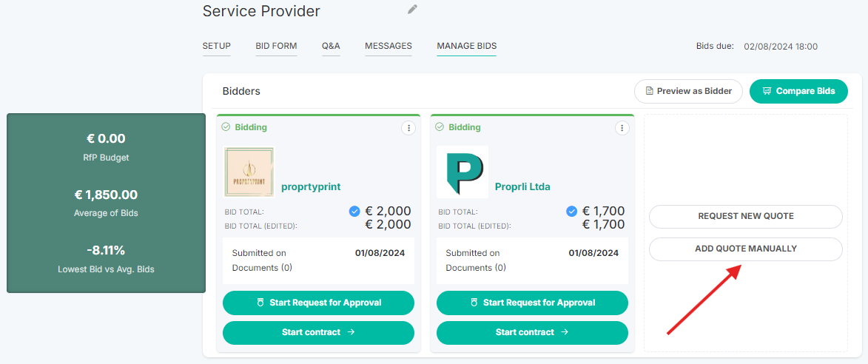Select Preview as Bidder button
Viewport: 868px width, 364px height.
[688, 91]
